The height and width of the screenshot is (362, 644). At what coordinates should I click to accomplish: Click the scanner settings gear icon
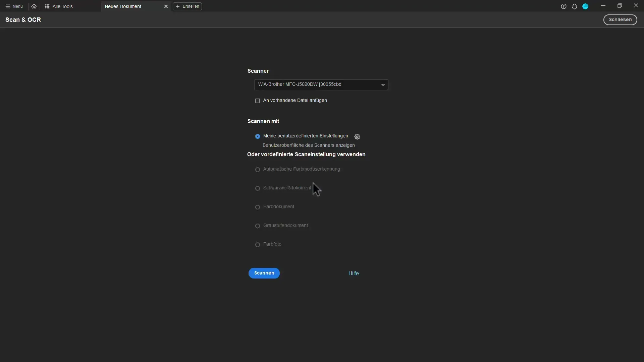(x=357, y=136)
